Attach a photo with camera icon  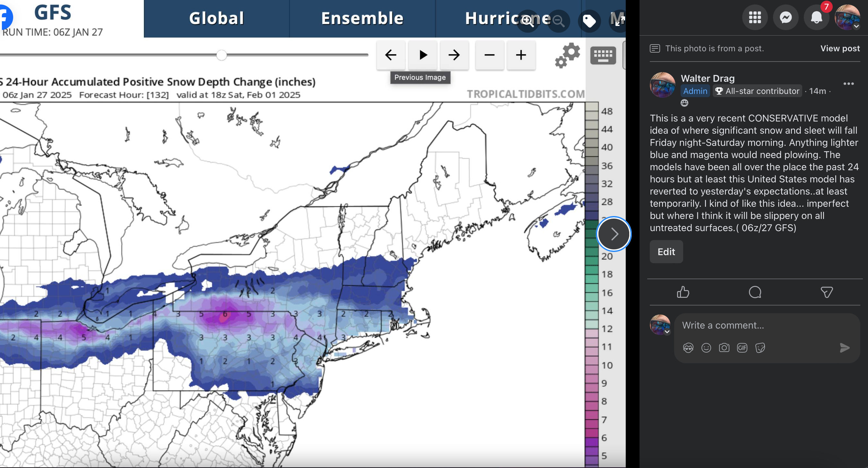click(724, 347)
